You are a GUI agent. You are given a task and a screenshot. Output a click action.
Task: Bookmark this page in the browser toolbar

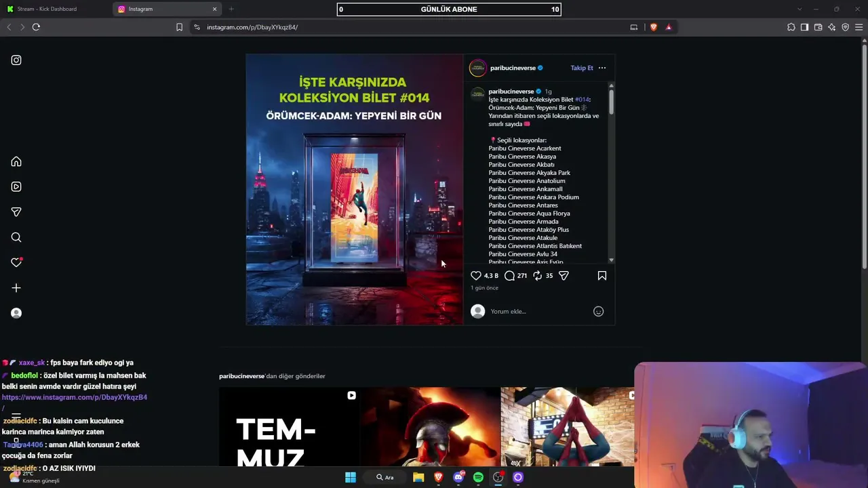point(179,27)
